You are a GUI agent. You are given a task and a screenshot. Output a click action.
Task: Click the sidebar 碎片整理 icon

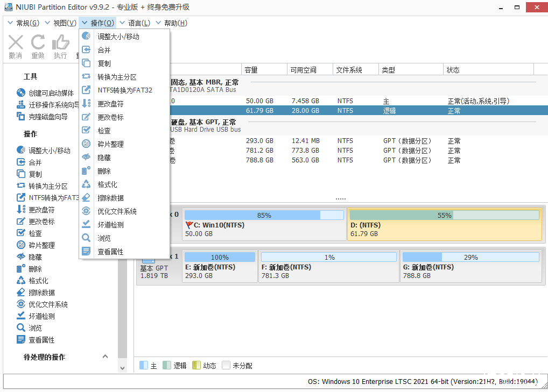click(x=21, y=245)
